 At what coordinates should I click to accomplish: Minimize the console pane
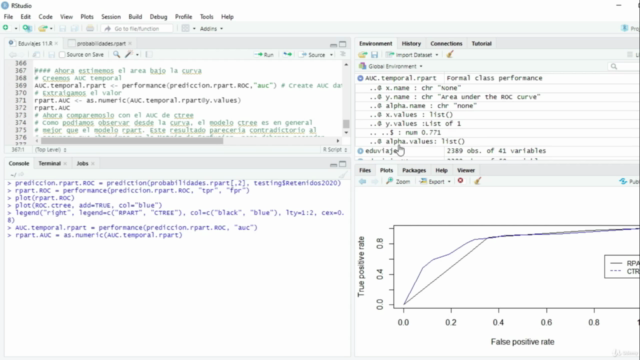click(333, 164)
